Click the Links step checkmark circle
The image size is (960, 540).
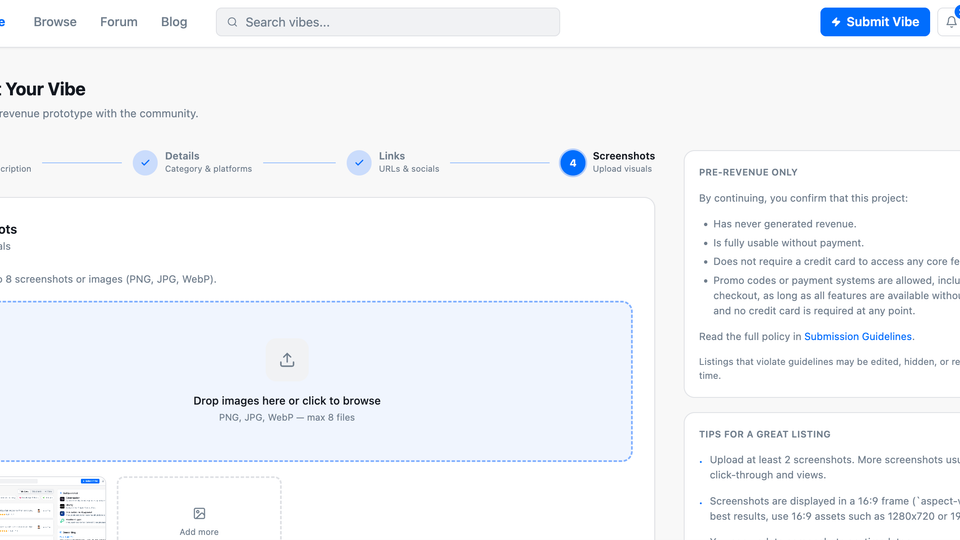coord(359,163)
